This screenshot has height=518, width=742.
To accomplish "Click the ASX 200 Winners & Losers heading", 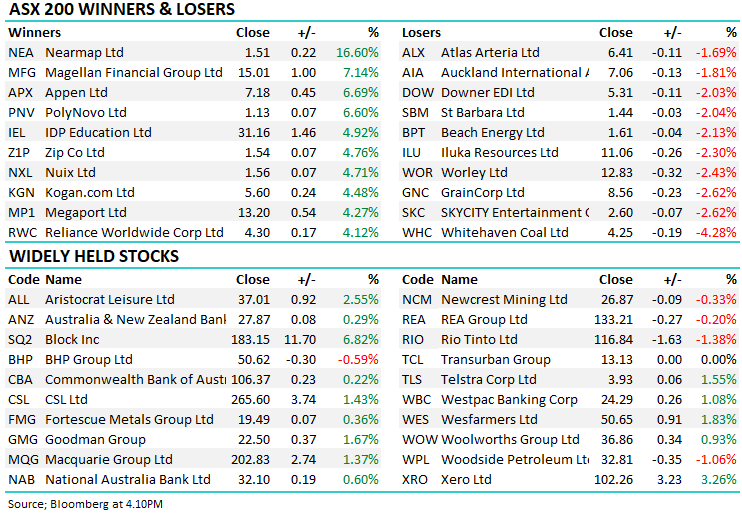I will pos(121,10).
